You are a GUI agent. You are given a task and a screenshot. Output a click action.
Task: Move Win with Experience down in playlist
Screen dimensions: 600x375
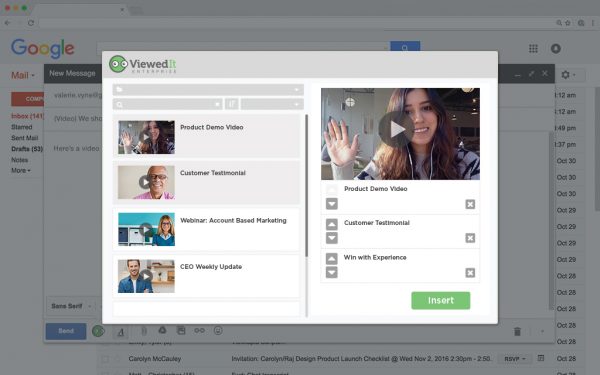pyautogui.click(x=332, y=272)
